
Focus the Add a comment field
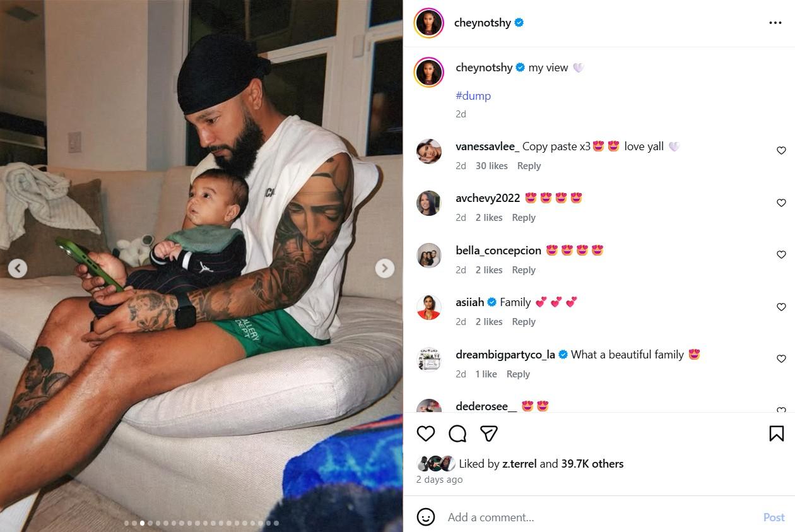tap(599, 517)
